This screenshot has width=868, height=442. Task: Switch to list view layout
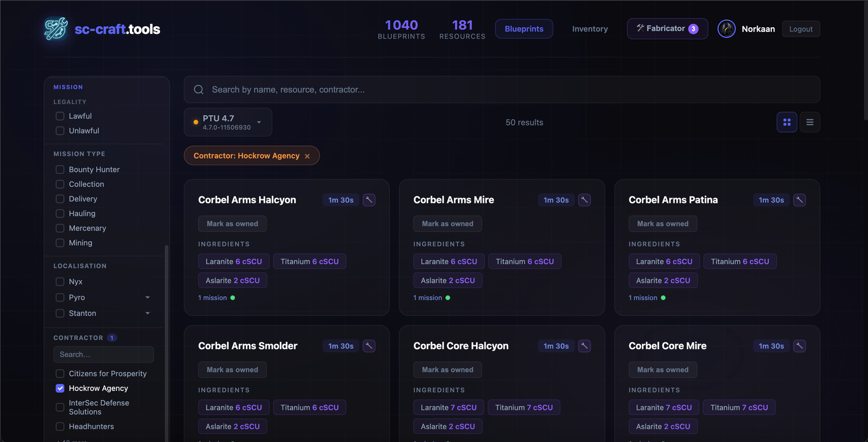click(x=809, y=122)
